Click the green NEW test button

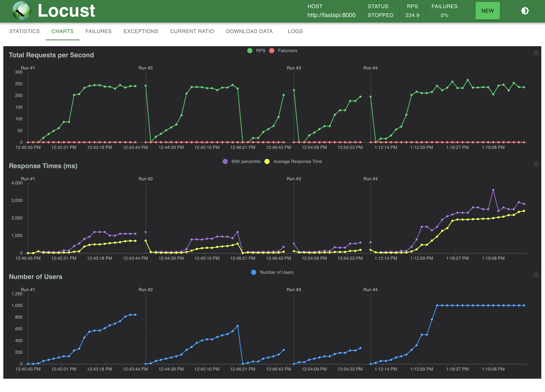(487, 11)
